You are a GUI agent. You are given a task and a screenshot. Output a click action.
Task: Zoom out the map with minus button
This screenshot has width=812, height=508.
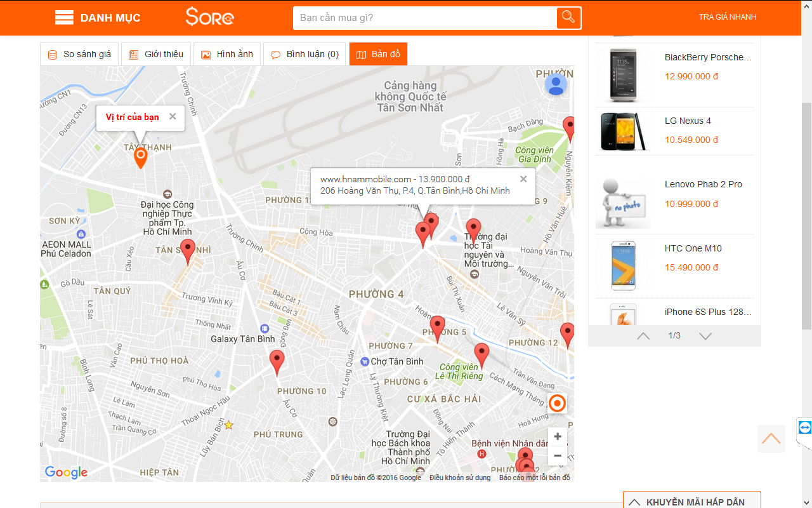(558, 455)
